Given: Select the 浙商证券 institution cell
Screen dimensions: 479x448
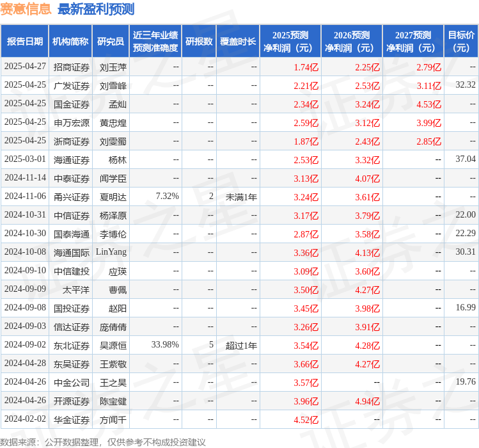Looking at the screenshot, I should 72,141.
